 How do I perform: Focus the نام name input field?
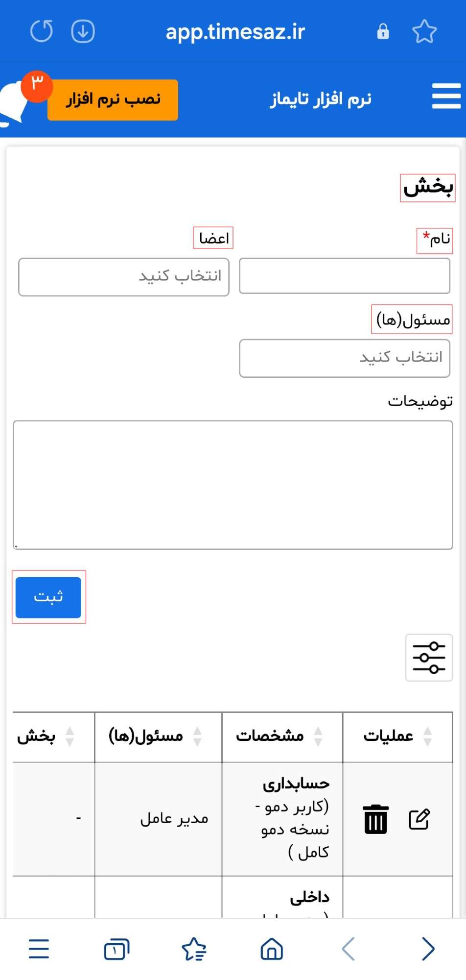click(345, 276)
